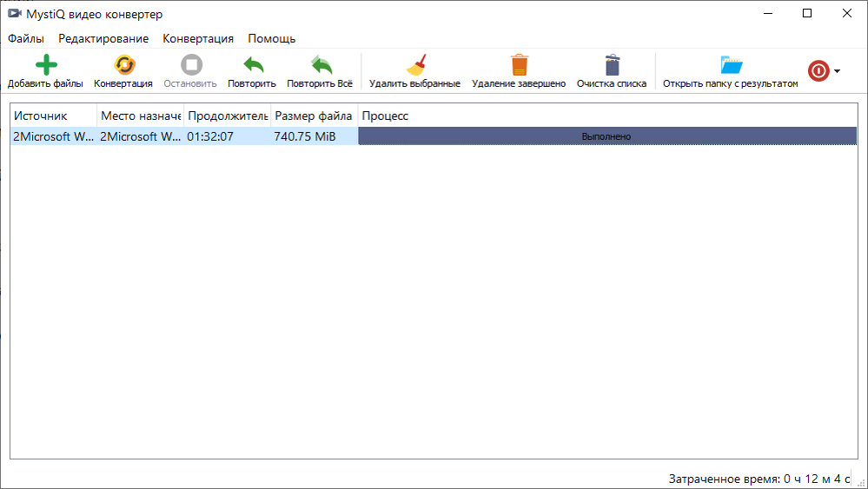Click the Место назначения column header

[141, 116]
